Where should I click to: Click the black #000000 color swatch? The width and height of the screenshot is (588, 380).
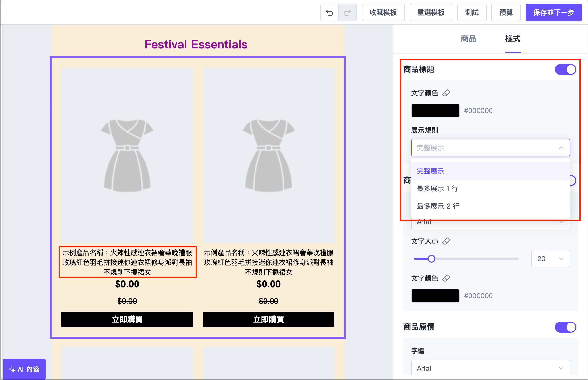click(x=435, y=110)
